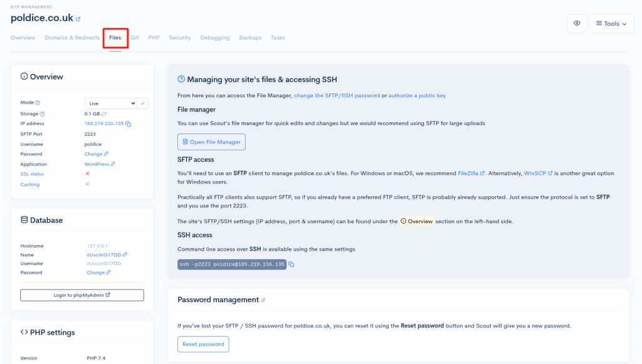Click the pencil icon next to WordPress
642x364 pixels.
click(113, 164)
